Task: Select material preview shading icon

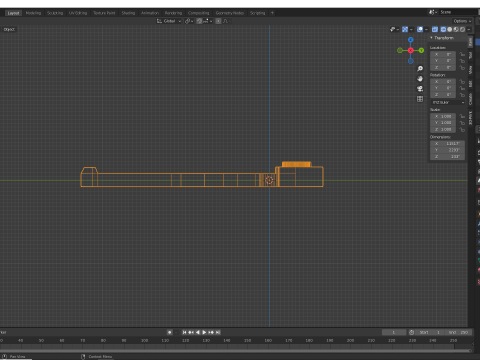Action: pos(456,29)
